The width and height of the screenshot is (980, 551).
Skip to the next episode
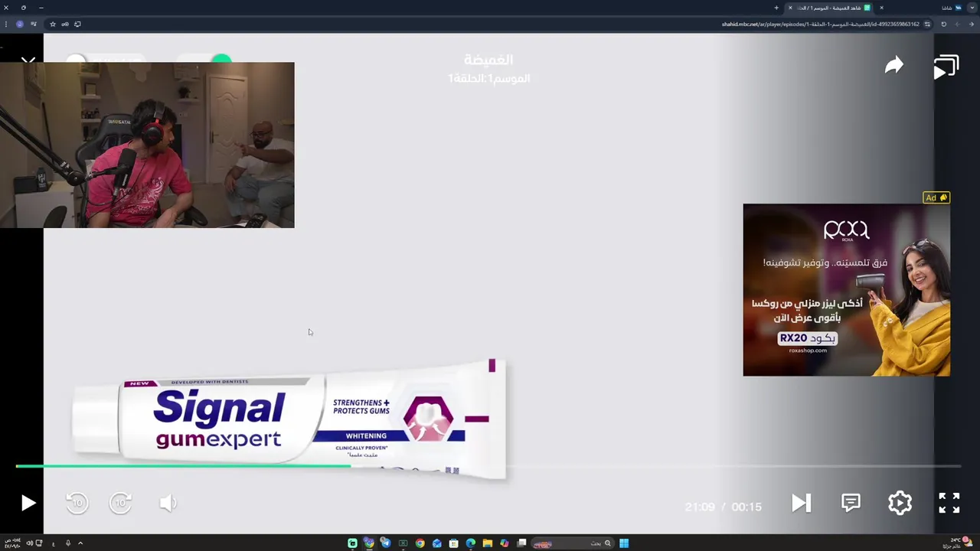pos(801,503)
